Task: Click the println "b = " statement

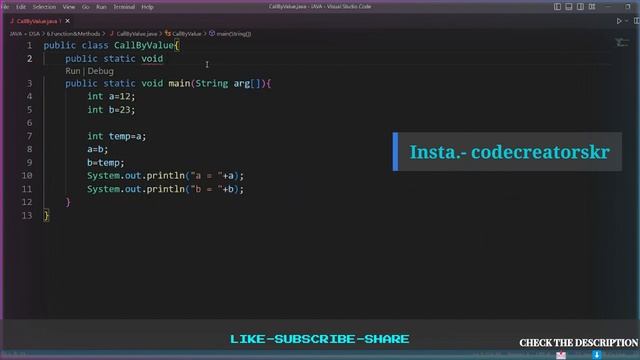Action: pos(165,189)
